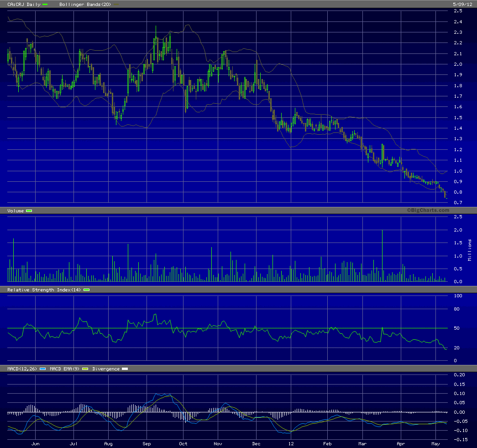Viewport: 477px width, 448px height.
Task: Click the Sep label on time axis
Action: pyautogui.click(x=147, y=443)
